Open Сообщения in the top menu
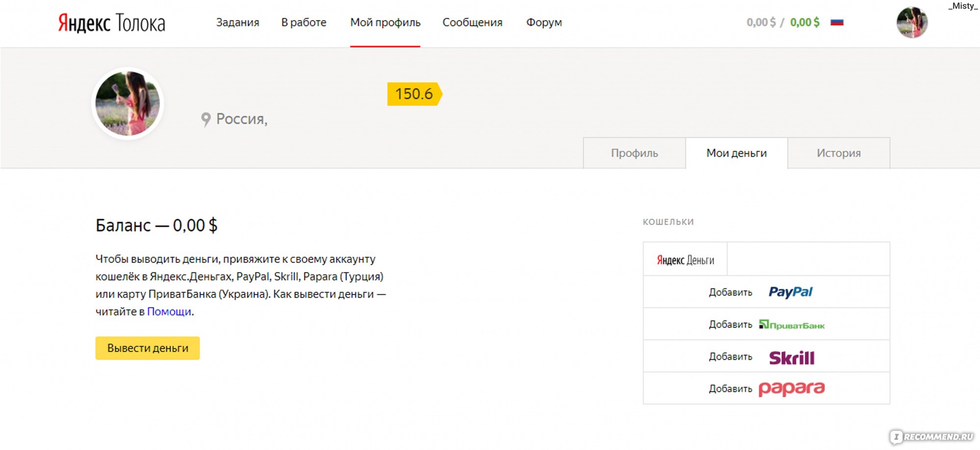Viewport: 980px width, 450px height. pyautogui.click(x=472, y=23)
